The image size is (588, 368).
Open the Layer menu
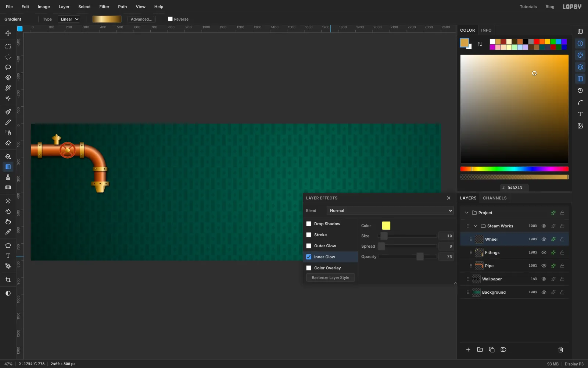(64, 7)
